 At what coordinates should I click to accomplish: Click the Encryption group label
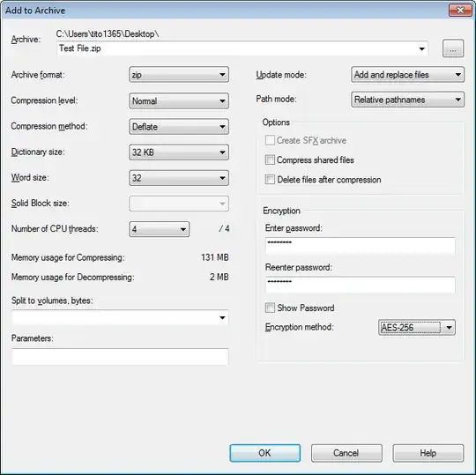281,211
